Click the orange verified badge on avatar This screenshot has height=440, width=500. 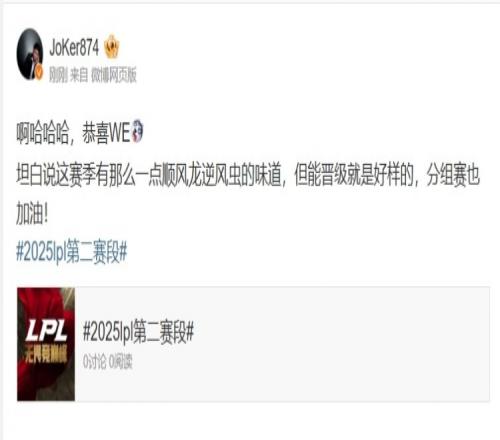click(x=39, y=72)
